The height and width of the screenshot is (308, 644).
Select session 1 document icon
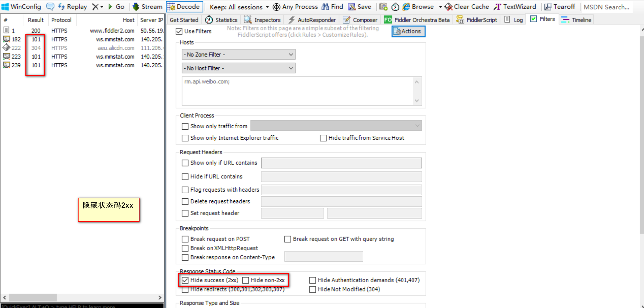[x=6, y=30]
